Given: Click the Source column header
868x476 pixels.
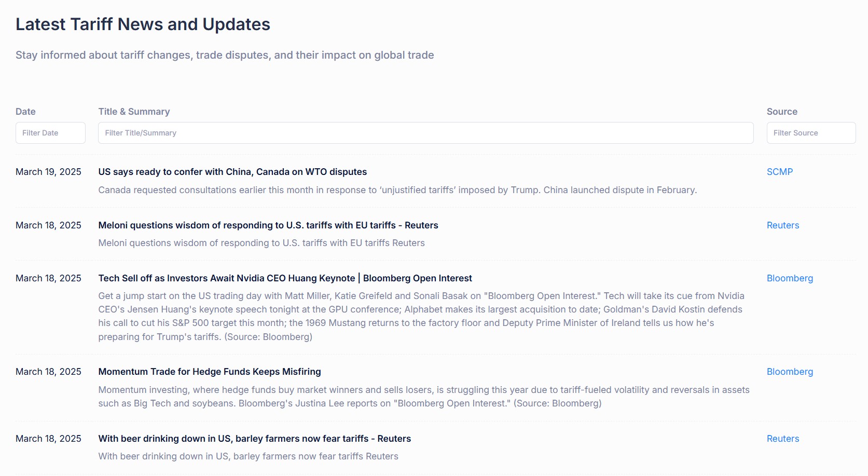Looking at the screenshot, I should (782, 112).
